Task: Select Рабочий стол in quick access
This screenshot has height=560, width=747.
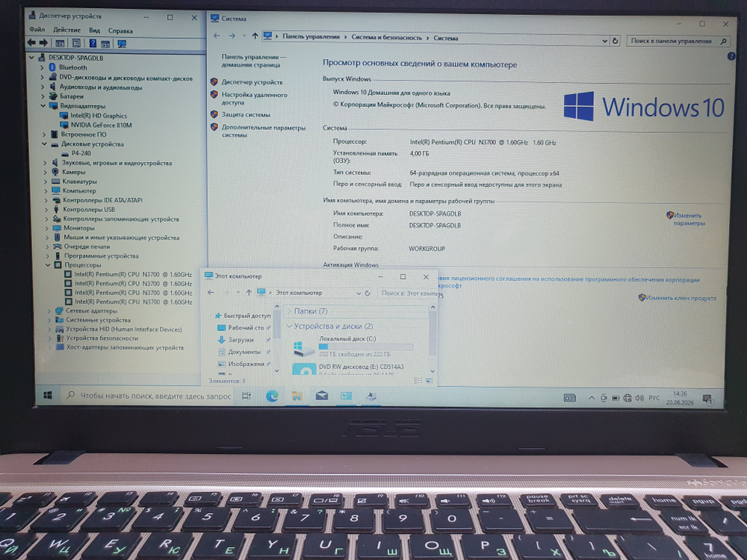Action: (246, 328)
